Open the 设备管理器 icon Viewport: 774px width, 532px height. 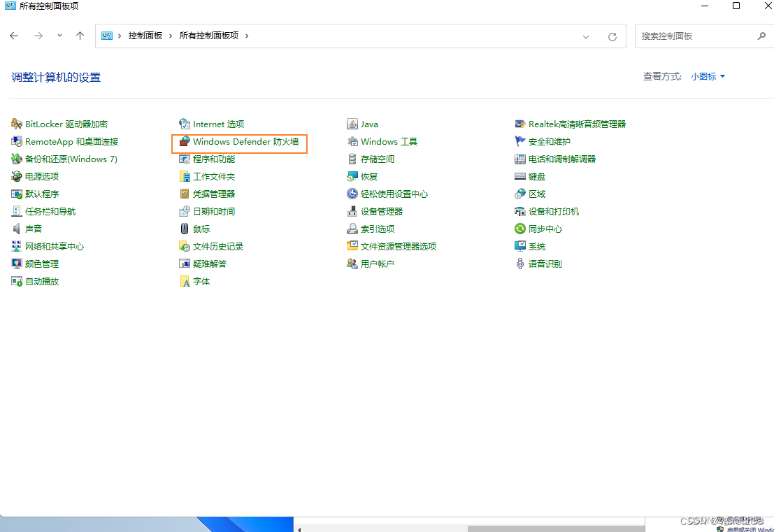(x=352, y=211)
